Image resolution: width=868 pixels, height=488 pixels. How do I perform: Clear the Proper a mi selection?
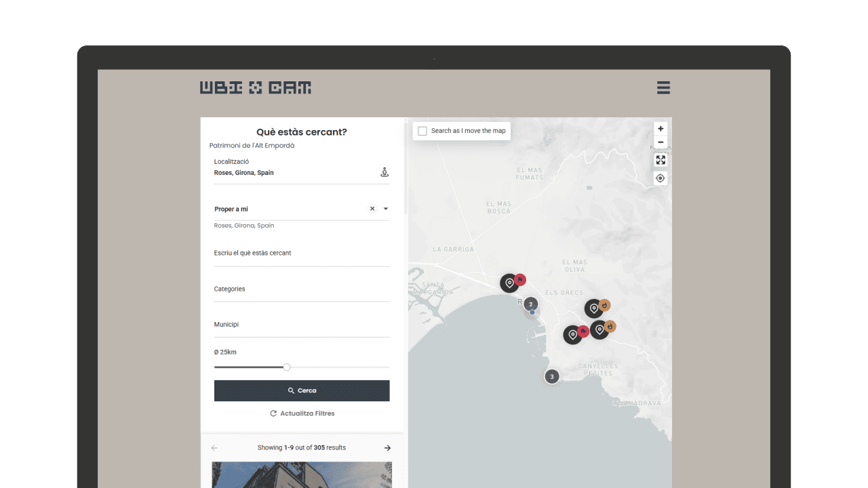point(372,209)
